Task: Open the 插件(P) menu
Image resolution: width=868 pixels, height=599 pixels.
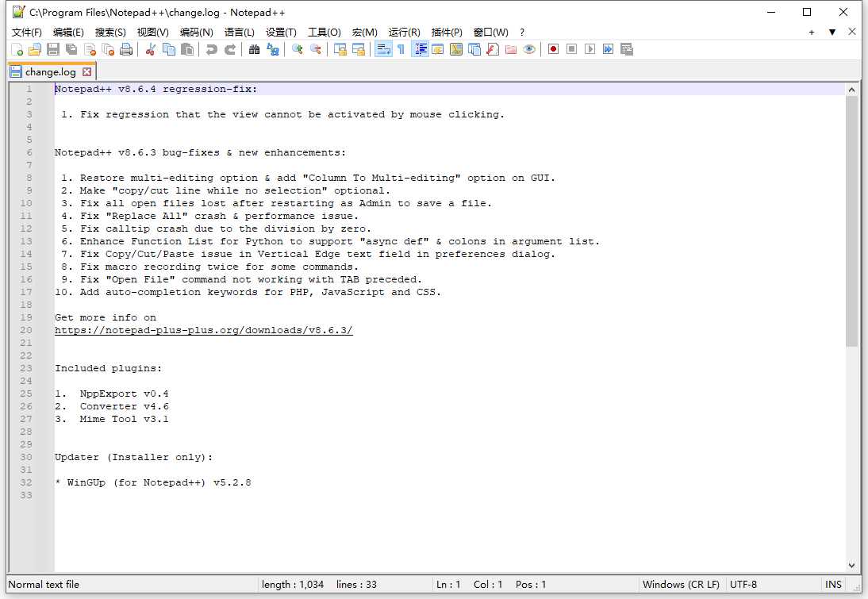Action: coord(447,32)
